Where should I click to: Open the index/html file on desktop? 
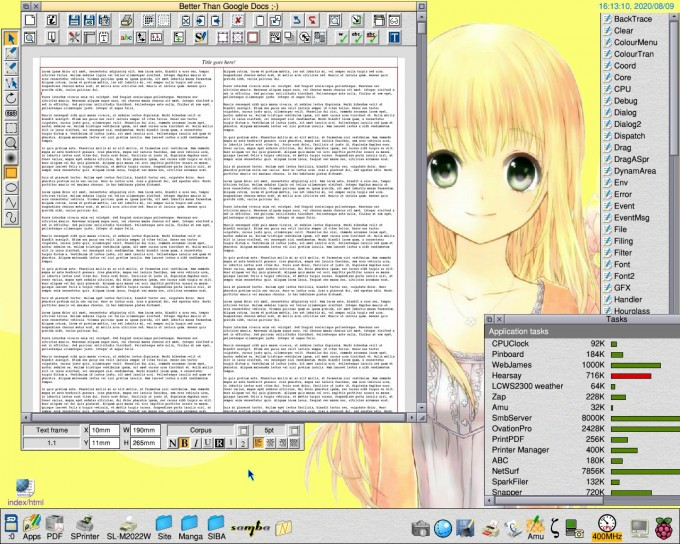click(26, 492)
